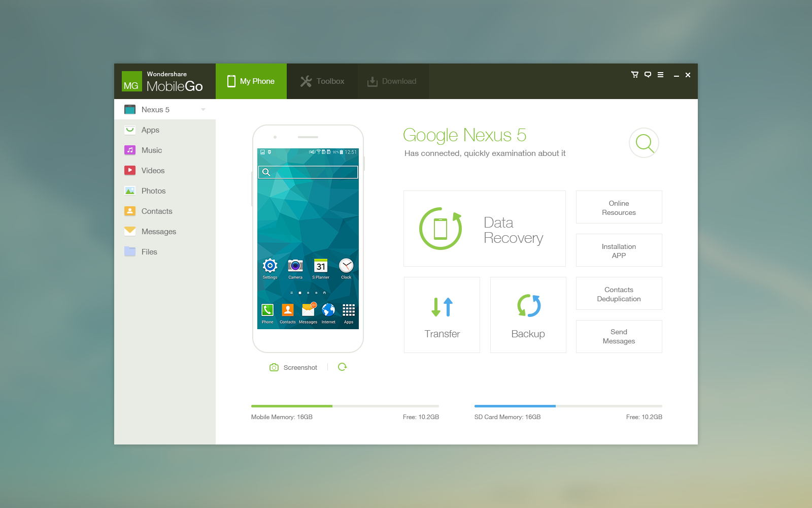
Task: Switch to the Download tab
Action: pyautogui.click(x=393, y=81)
